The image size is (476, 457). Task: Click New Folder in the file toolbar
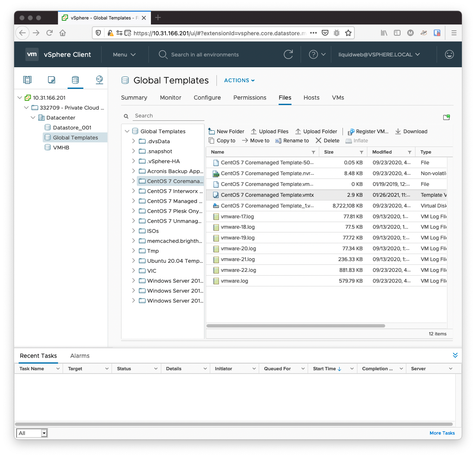pos(226,131)
